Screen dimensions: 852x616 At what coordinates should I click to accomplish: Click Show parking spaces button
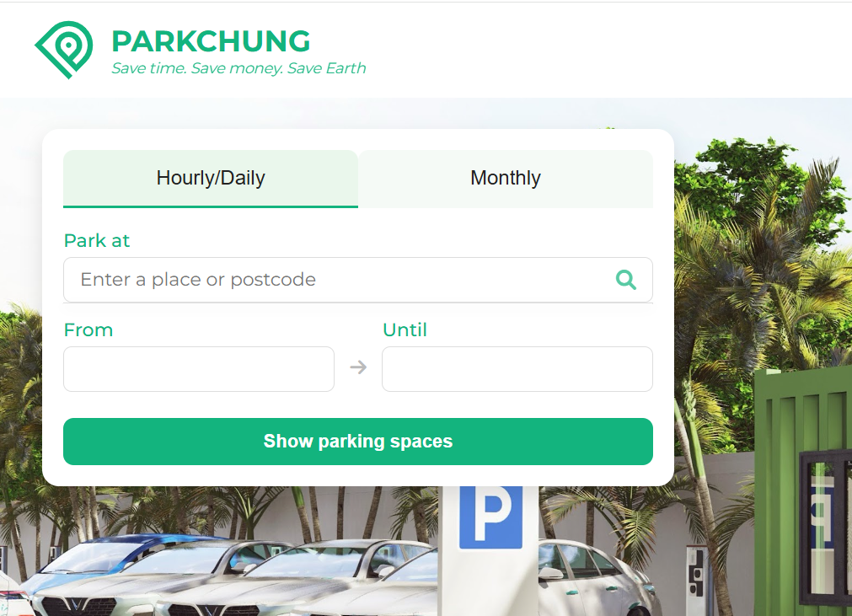click(358, 442)
